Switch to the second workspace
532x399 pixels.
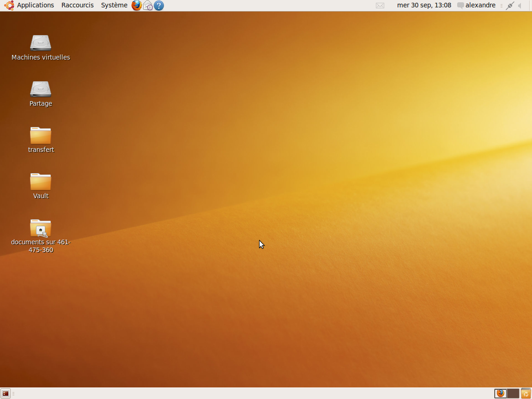[x=513, y=393]
